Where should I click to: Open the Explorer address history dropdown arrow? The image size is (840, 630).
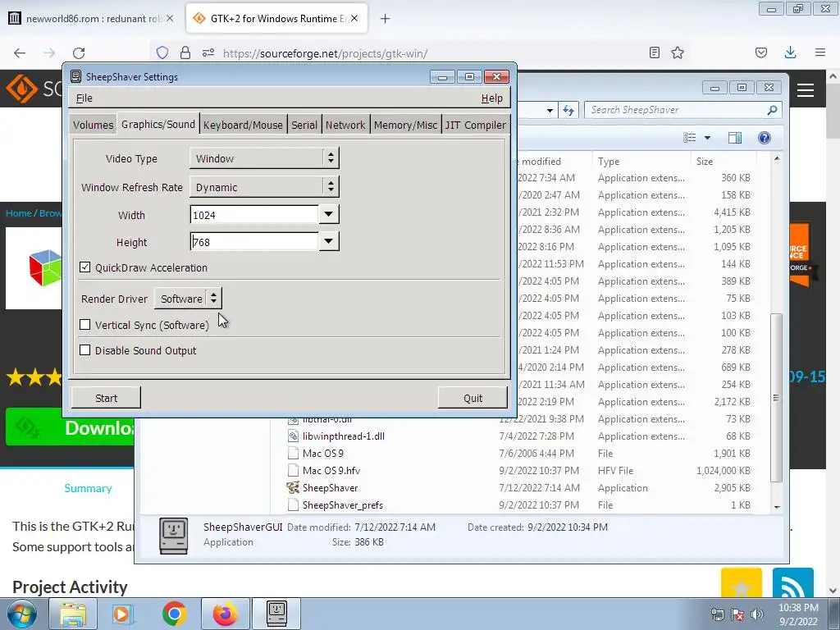pos(550,111)
